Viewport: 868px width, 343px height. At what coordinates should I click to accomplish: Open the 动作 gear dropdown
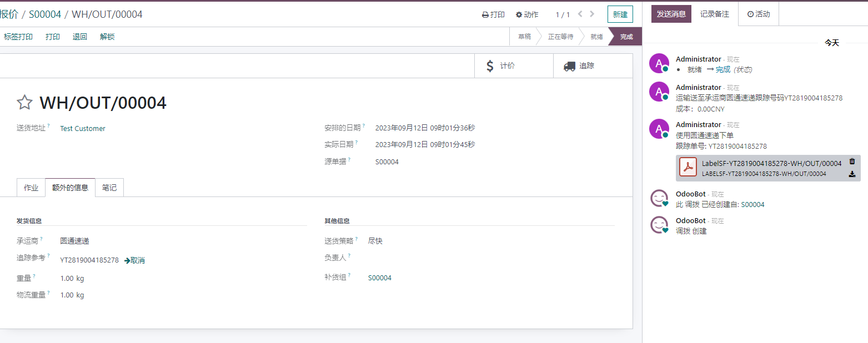click(x=527, y=14)
